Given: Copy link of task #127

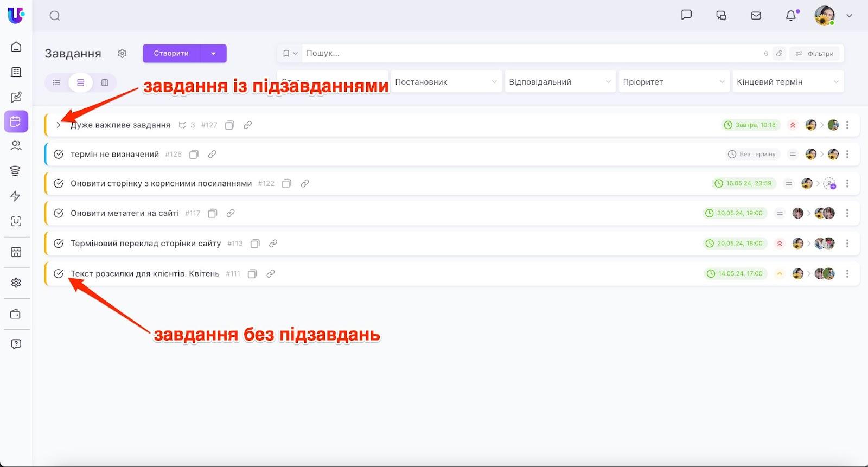Looking at the screenshot, I should 247,125.
